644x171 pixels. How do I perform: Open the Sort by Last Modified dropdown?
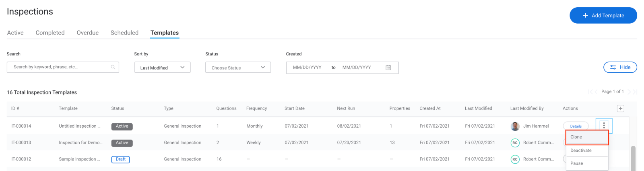pyautogui.click(x=162, y=67)
